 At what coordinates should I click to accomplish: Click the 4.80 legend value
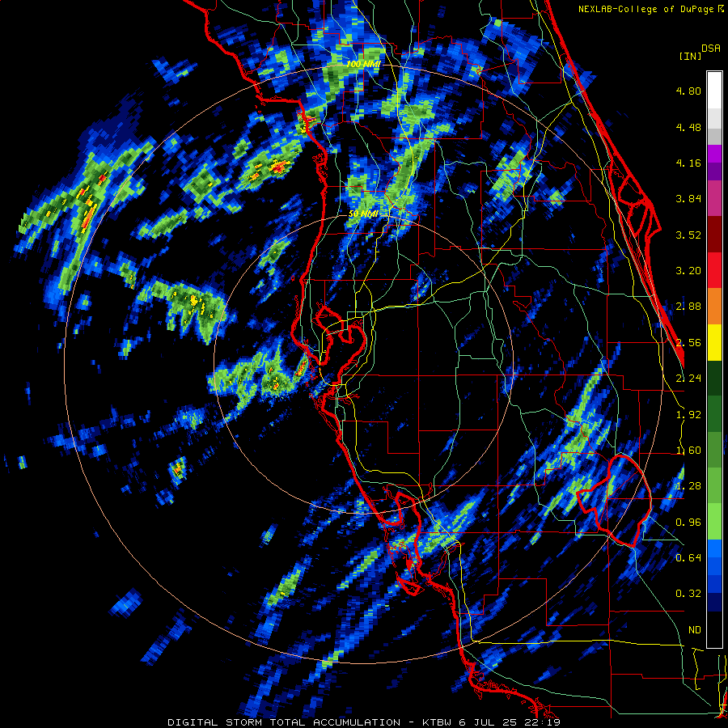point(688,91)
